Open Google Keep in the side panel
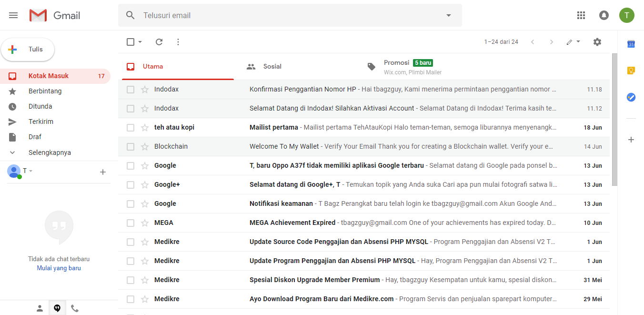644x315 pixels. [x=631, y=70]
